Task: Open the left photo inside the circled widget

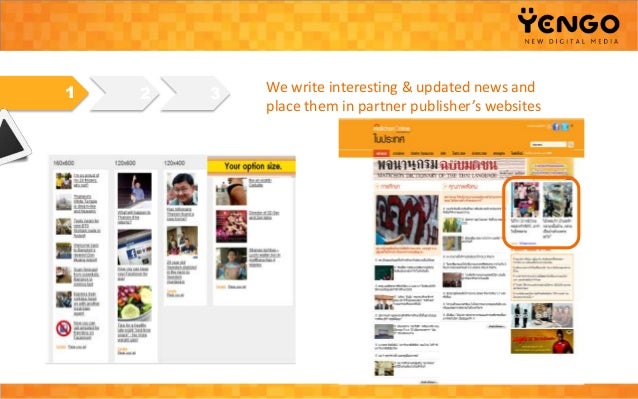Action: (525, 199)
